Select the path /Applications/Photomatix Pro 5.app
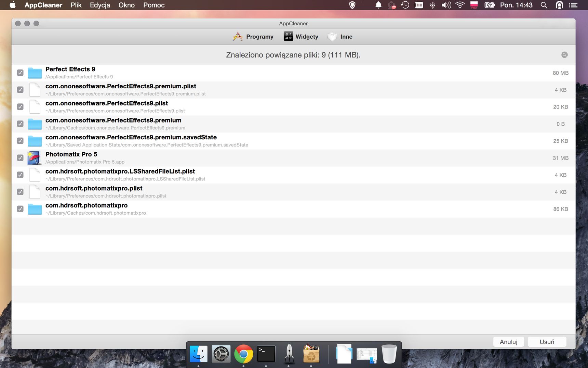This screenshot has width=588, height=368. click(x=85, y=162)
